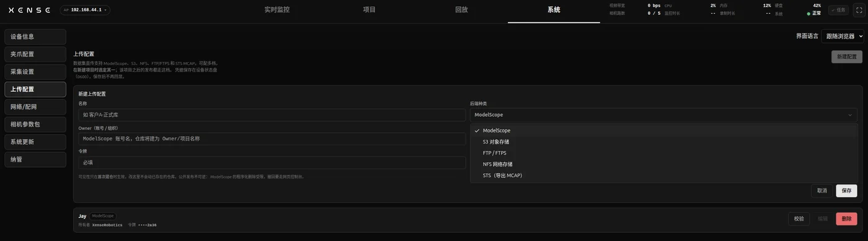Click the 取消 button

[821, 191]
